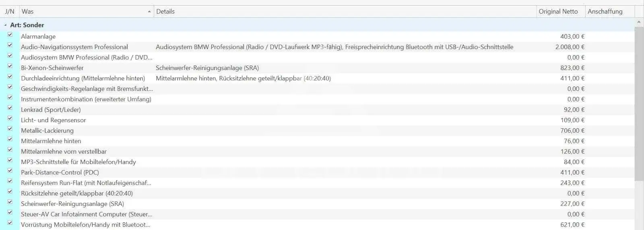This screenshot has height=230, width=644.
Task: Toggle the Bi-Xenon-Scheinwerfer checkbox
Action: [x=10, y=66]
